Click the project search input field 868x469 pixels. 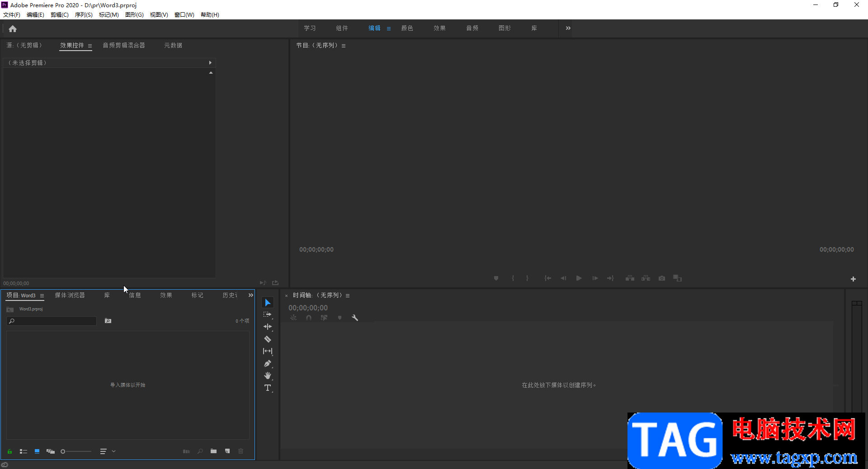54,321
